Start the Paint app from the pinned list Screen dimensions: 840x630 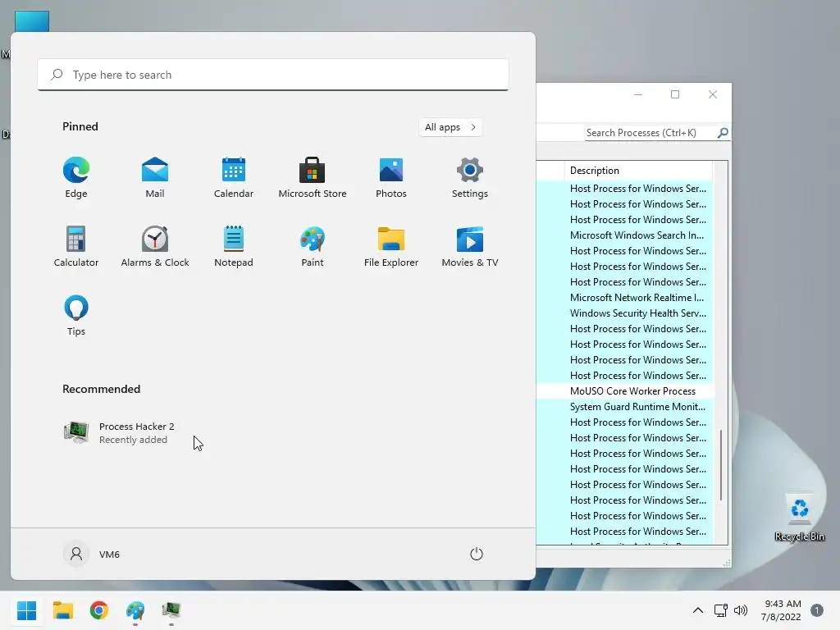click(x=313, y=246)
